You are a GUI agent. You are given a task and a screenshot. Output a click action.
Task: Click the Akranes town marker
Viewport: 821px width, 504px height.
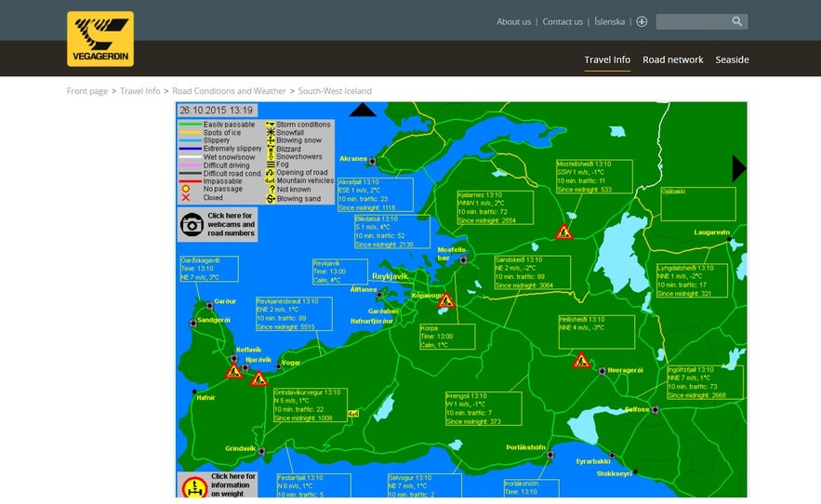373,162
